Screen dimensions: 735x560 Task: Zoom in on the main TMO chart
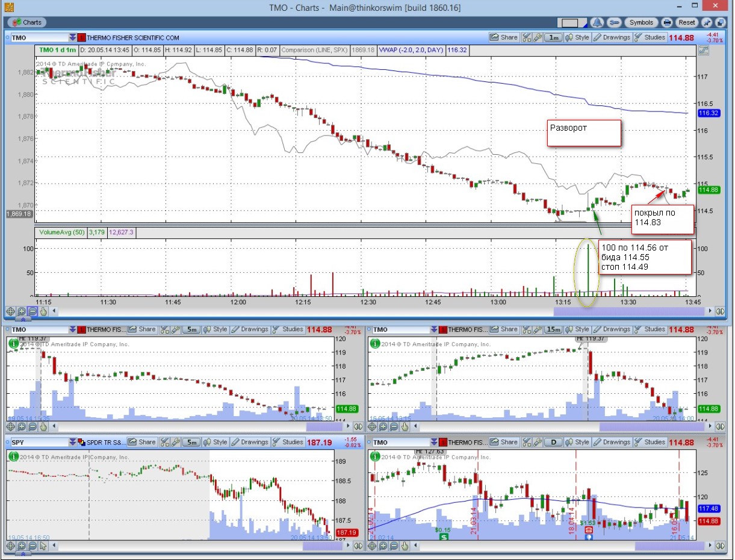point(22,311)
